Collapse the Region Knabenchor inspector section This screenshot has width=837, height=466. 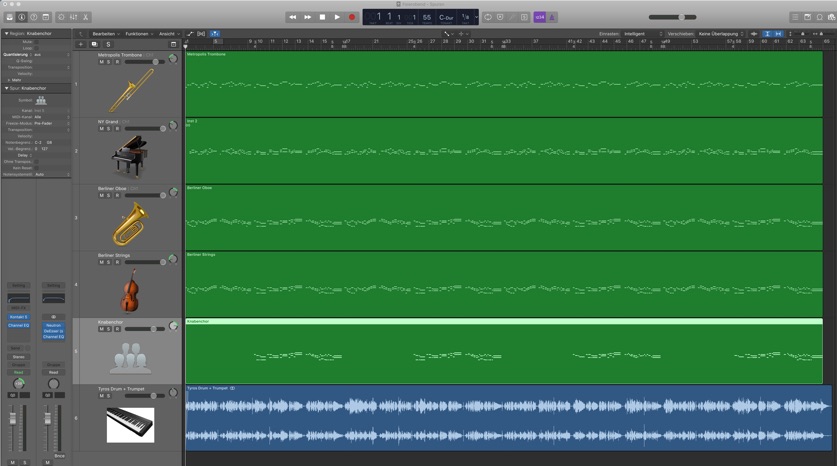[x=6, y=34]
